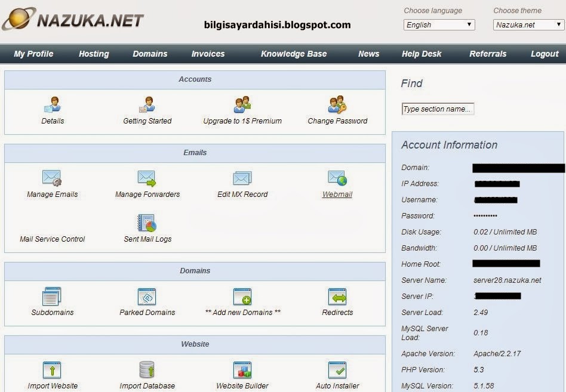Open the Invoices menu item
The height and width of the screenshot is (392, 566).
tap(208, 54)
